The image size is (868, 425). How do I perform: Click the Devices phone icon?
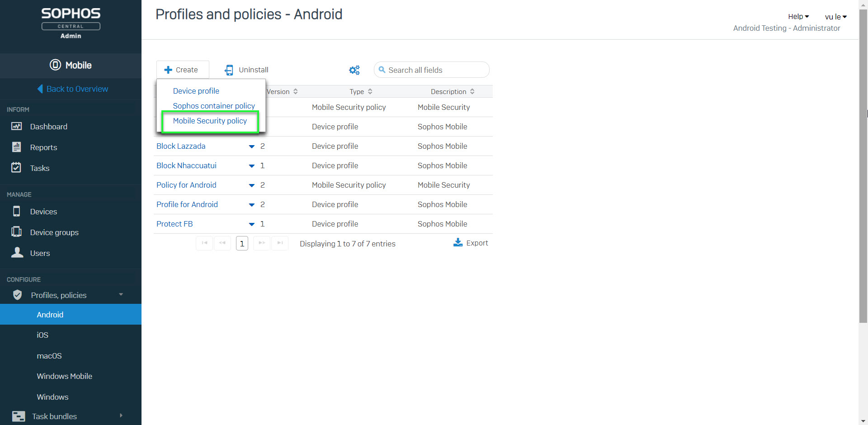(x=17, y=211)
